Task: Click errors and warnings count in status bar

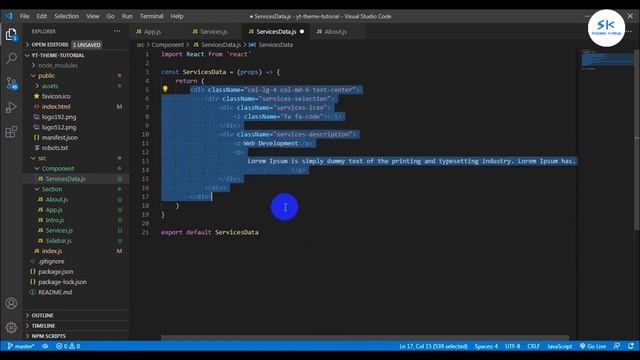Action: tap(68, 346)
